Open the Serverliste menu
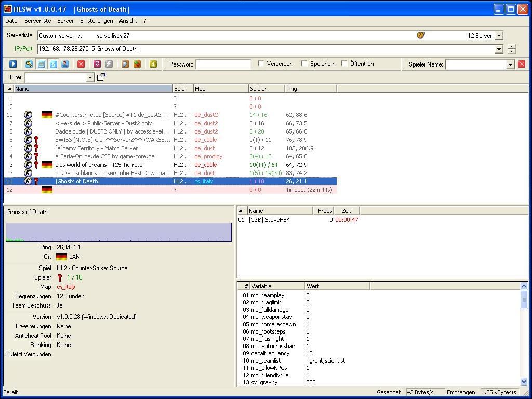This screenshot has height=399, width=532. 38,21
